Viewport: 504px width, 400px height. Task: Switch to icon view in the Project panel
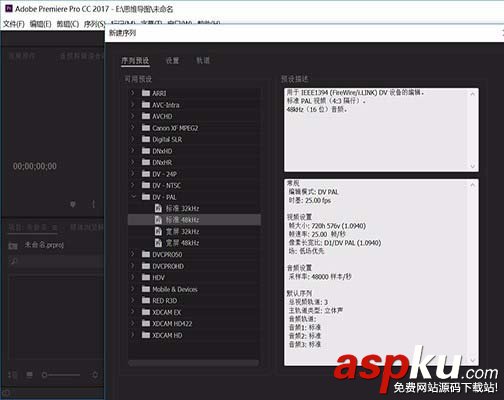[x=30, y=375]
